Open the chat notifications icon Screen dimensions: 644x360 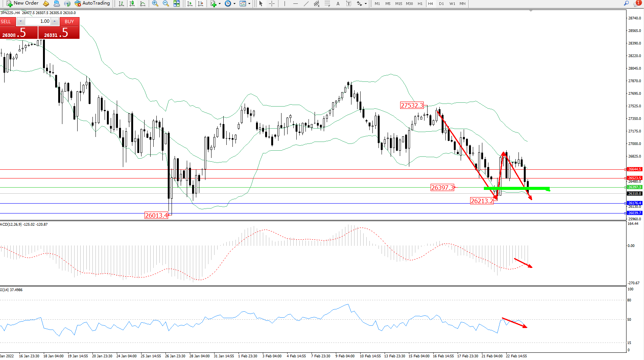point(637,3)
